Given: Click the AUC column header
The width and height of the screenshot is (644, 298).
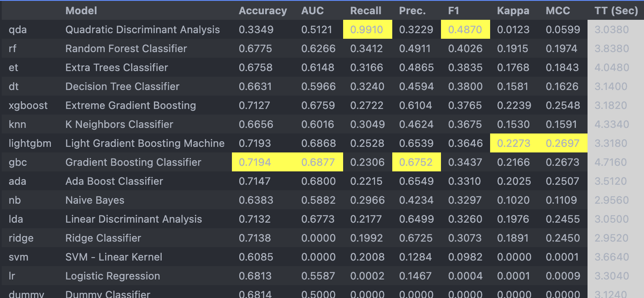Looking at the screenshot, I should (312, 11).
